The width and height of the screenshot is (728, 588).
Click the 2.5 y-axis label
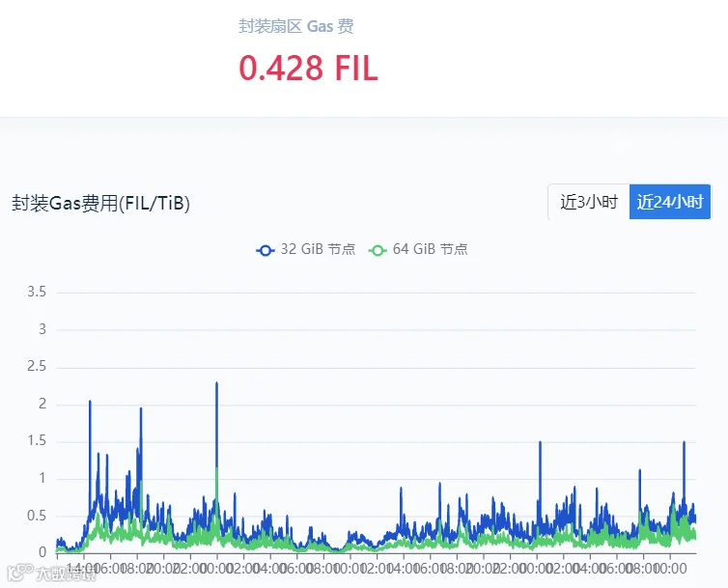[x=37, y=367]
